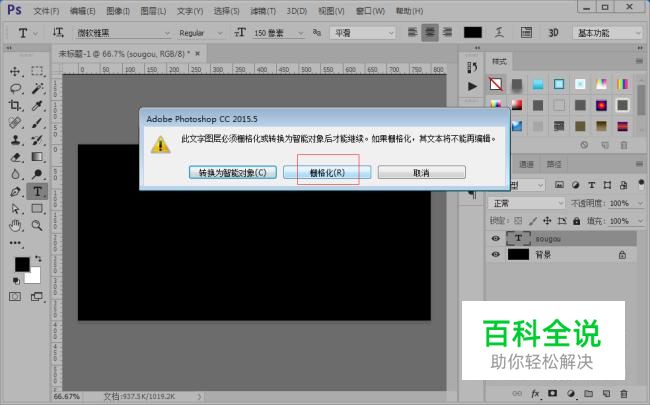
Task: Open the 基本功能 workspace dropdown
Action: (607, 33)
